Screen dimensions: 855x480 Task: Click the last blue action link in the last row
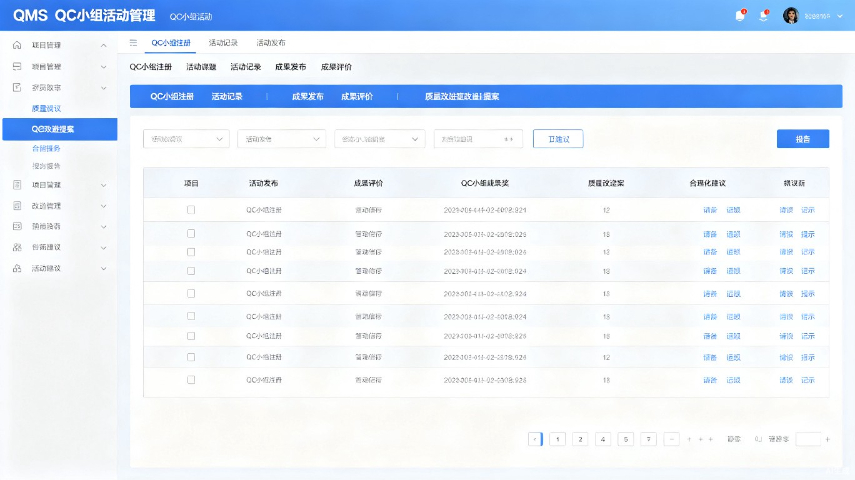click(808, 380)
